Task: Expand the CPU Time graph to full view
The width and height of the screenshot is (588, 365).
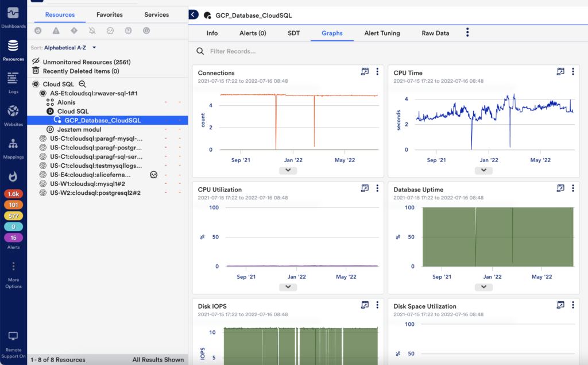Action: point(560,71)
